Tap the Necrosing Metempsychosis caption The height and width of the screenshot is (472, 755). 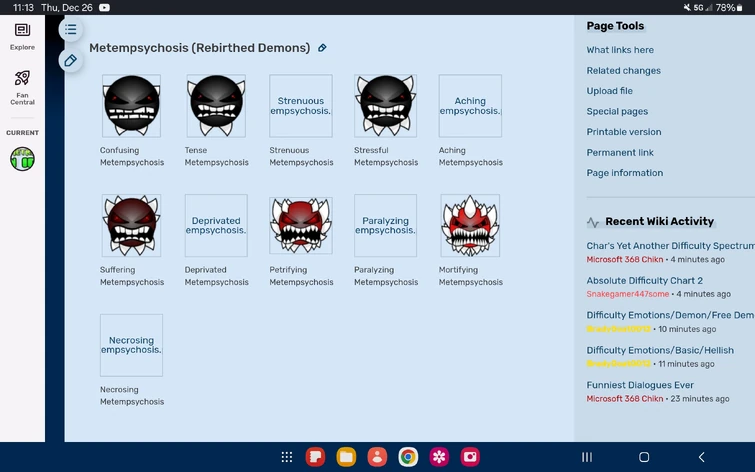tap(131, 395)
